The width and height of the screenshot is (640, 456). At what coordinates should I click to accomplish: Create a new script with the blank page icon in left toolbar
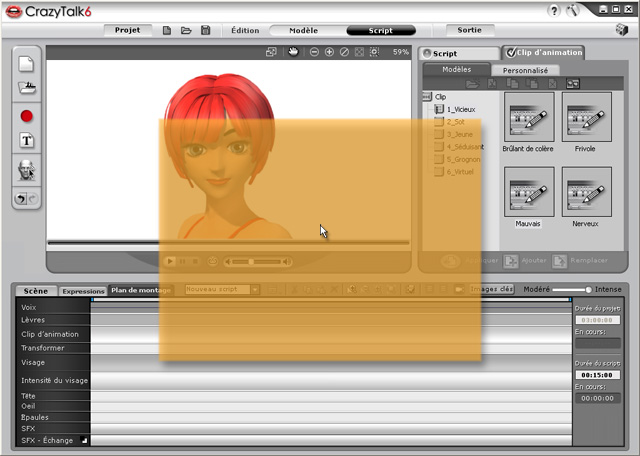click(x=26, y=64)
